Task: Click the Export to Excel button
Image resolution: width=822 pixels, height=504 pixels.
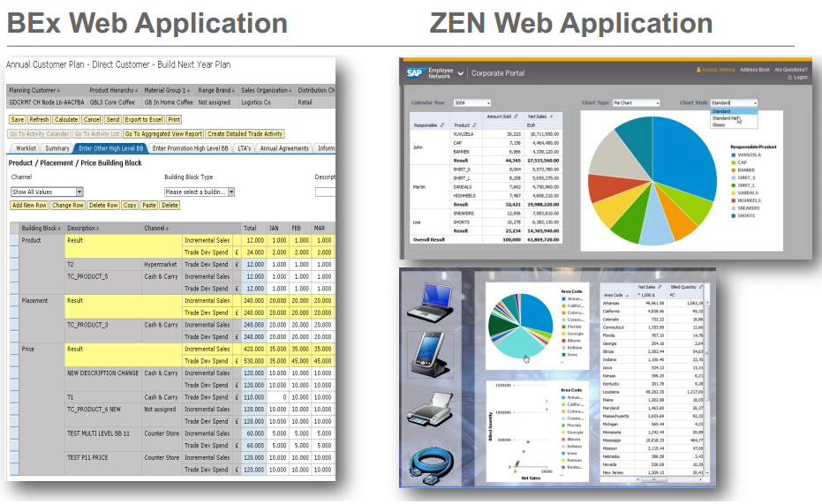Action: click(x=143, y=119)
